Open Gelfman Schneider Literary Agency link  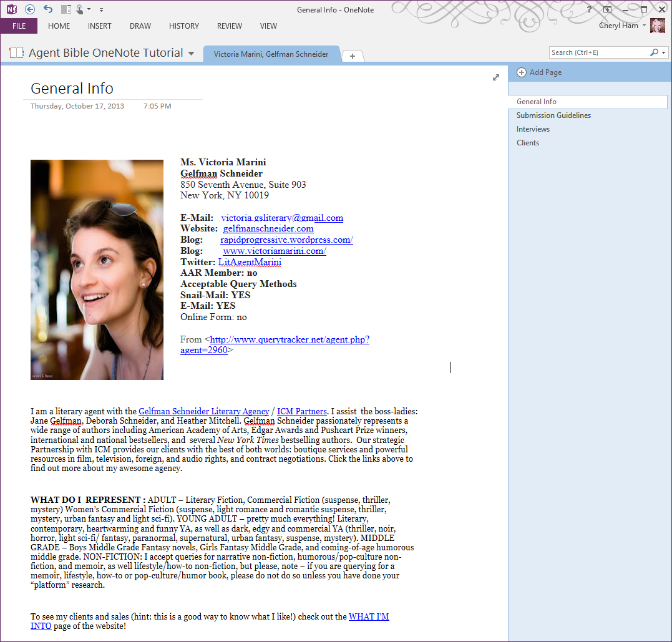(203, 411)
